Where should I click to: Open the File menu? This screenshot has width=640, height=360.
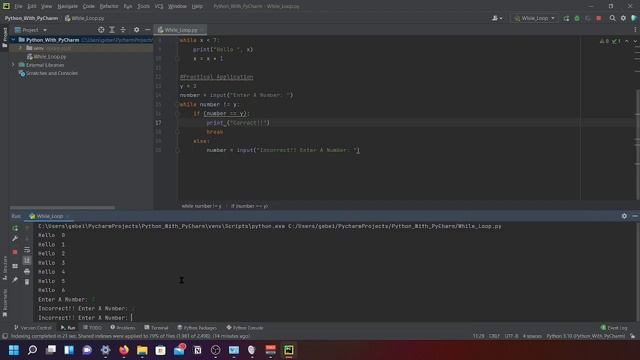click(18, 7)
